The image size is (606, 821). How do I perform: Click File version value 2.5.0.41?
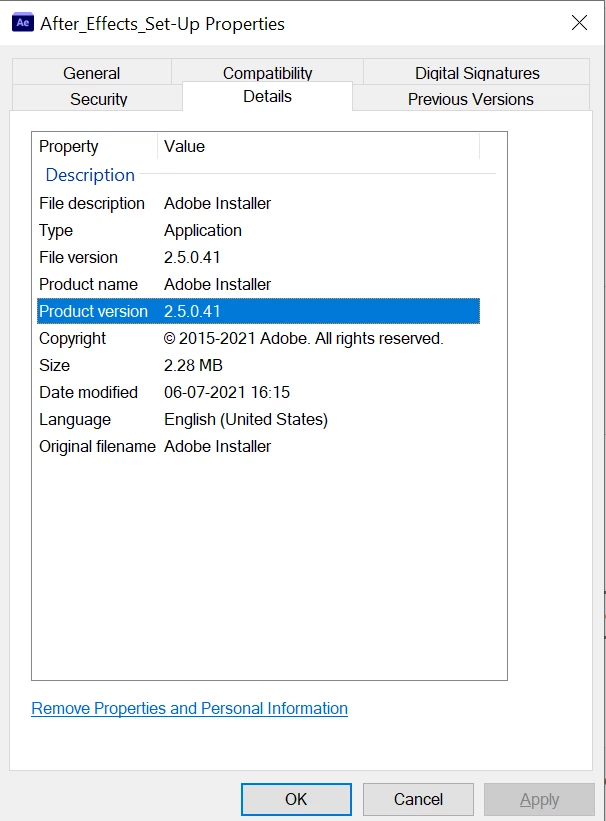[x=192, y=257]
